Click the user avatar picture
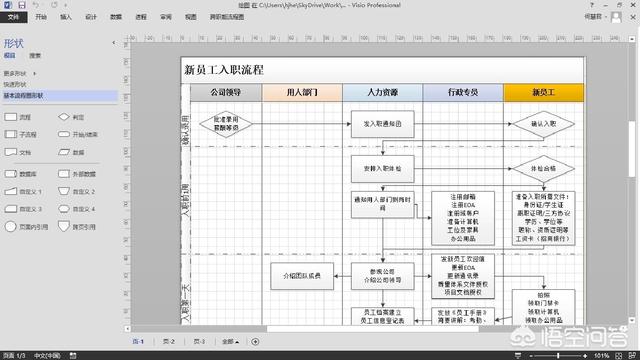 (x=616, y=17)
